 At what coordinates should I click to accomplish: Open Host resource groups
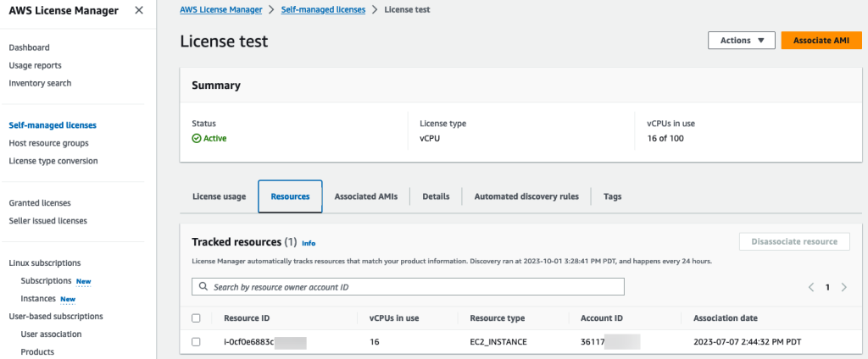coord(48,143)
